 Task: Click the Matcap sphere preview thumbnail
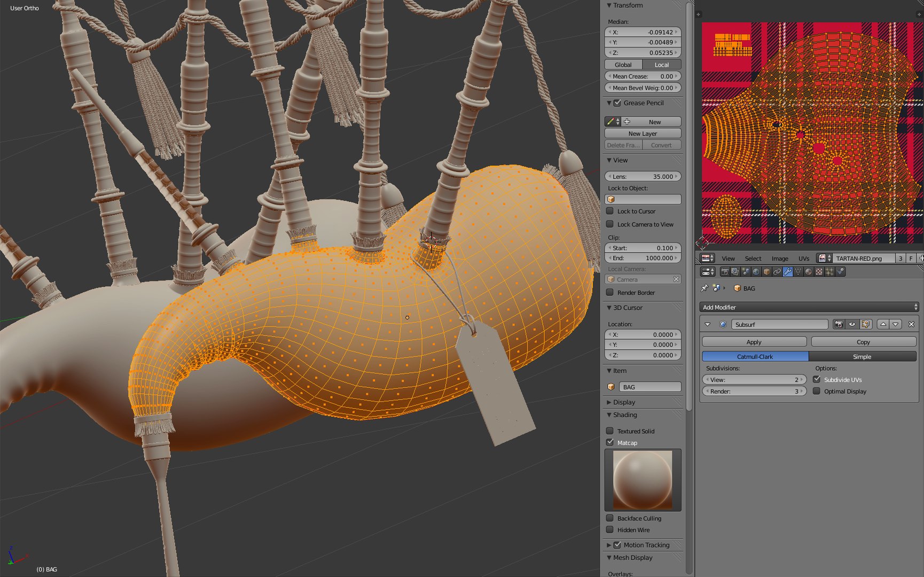[643, 480]
